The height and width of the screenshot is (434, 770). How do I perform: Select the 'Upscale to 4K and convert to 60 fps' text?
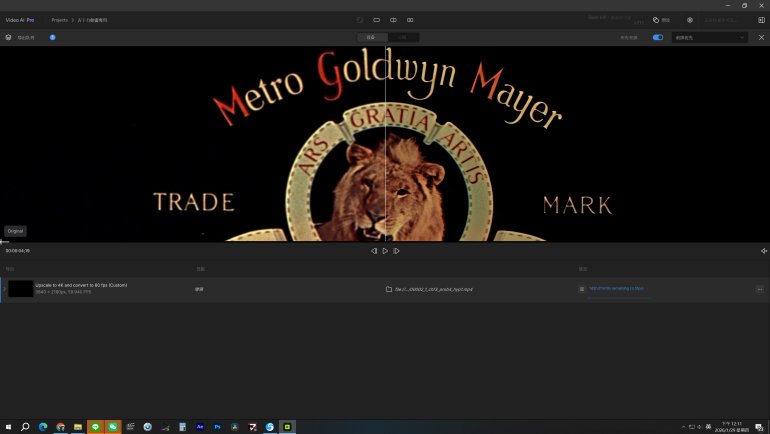81,285
